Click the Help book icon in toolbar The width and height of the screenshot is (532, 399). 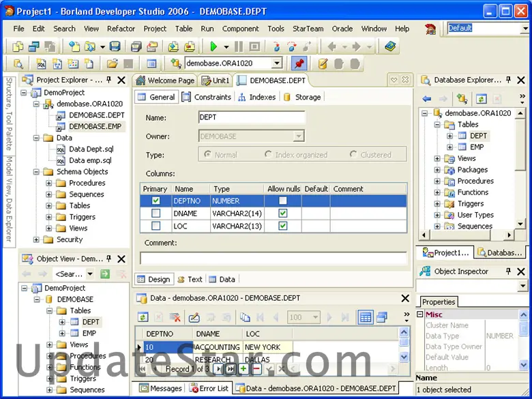click(390, 46)
